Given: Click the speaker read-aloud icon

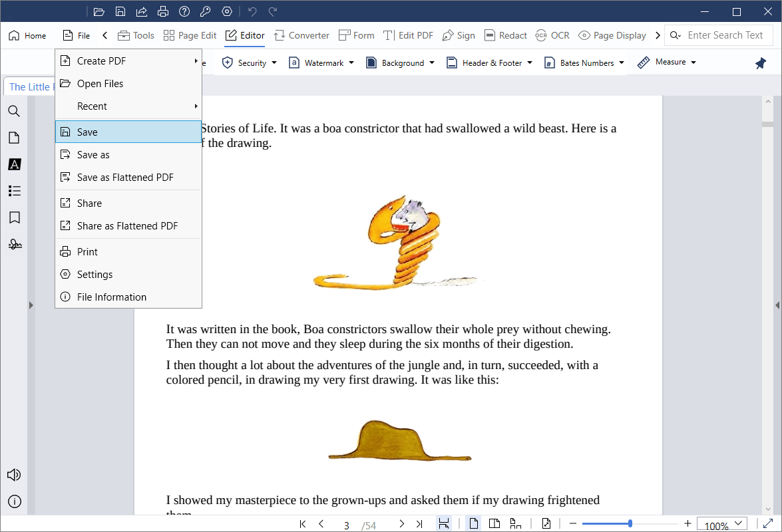Looking at the screenshot, I should (x=14, y=475).
